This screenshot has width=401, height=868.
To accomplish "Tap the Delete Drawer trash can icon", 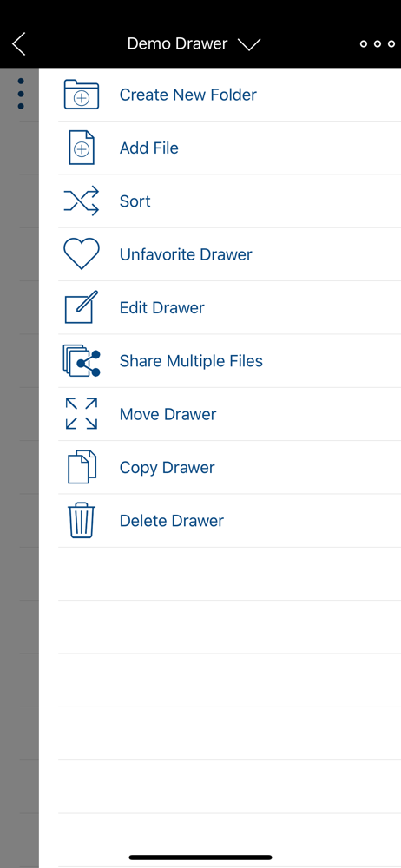I will 82,520.
